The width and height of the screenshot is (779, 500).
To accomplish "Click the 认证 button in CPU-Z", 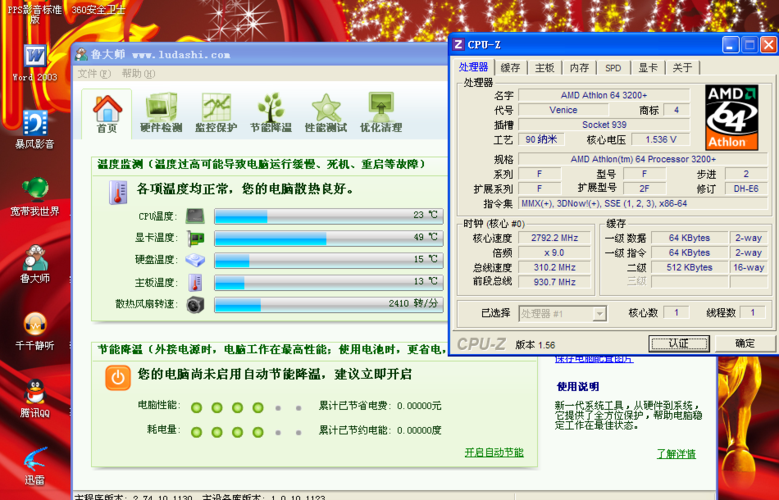I will (x=679, y=343).
